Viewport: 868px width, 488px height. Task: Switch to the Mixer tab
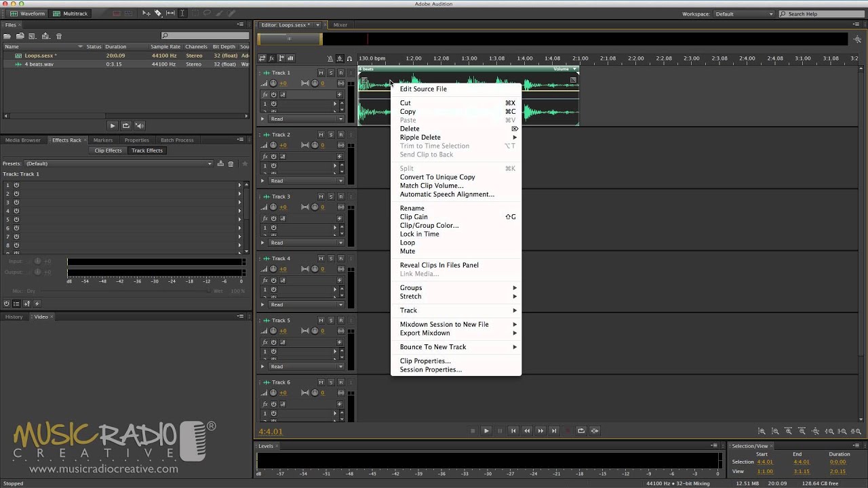[340, 24]
